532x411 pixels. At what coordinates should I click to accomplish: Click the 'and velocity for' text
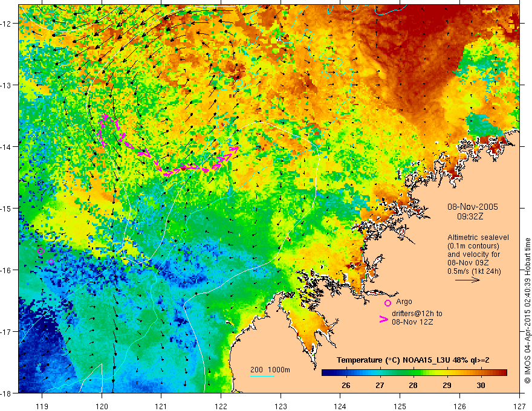pos(473,254)
